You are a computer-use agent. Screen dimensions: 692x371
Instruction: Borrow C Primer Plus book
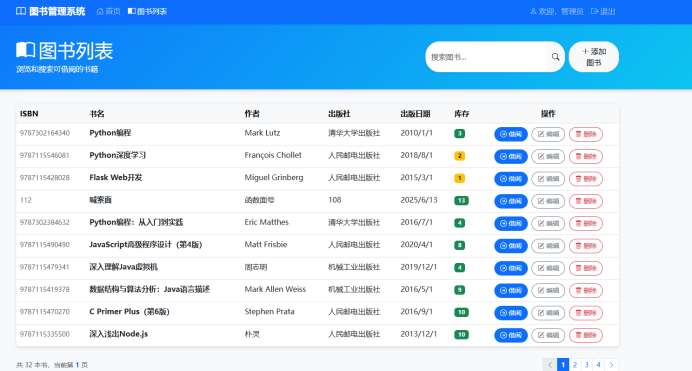[511, 313]
